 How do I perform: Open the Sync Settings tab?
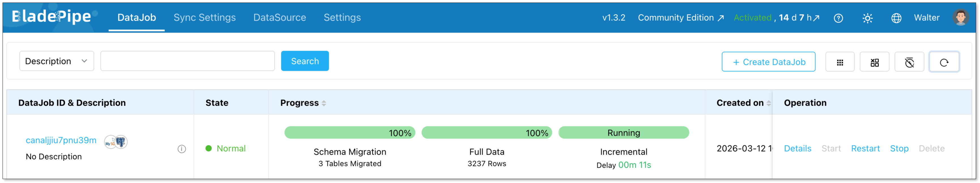pos(205,18)
